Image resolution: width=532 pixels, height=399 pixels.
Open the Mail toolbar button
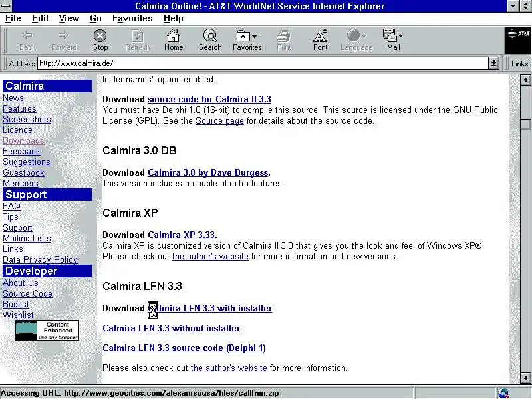390,35
